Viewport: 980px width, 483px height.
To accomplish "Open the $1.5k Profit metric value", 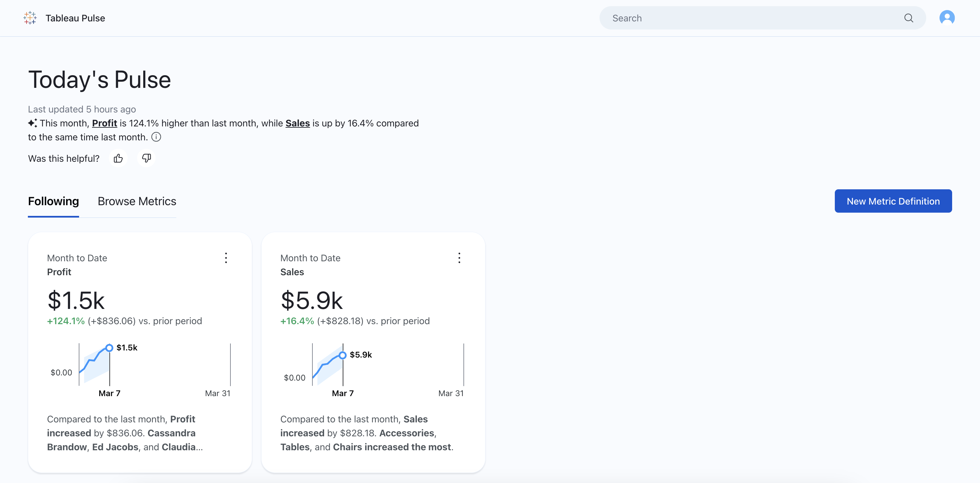I will (x=76, y=301).
